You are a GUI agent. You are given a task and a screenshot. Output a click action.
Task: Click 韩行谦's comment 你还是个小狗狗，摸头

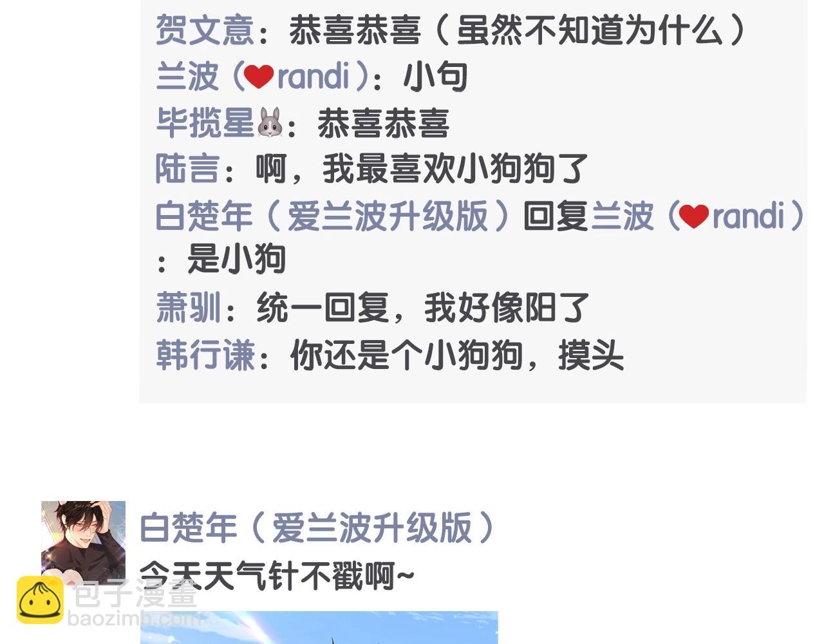(x=457, y=355)
